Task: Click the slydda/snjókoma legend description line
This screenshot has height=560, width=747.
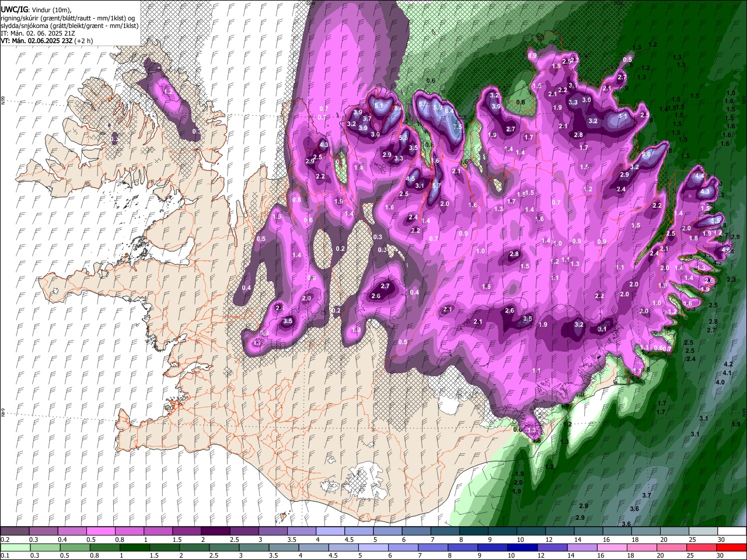Action: [x=69, y=25]
